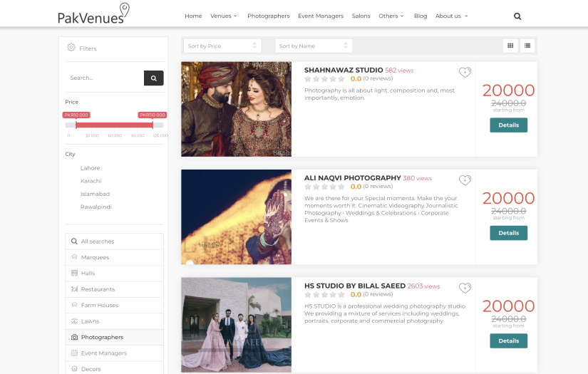Expand the Venues menu
588x374 pixels.
224,16
